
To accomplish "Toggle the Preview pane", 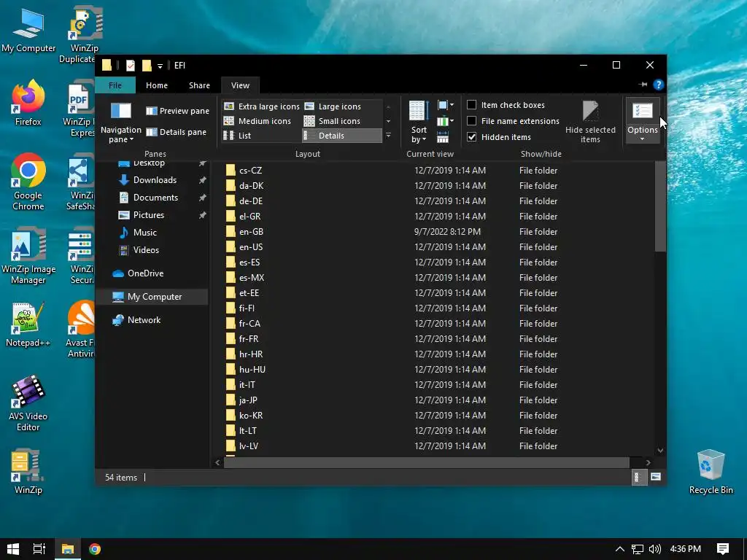I will (177, 111).
